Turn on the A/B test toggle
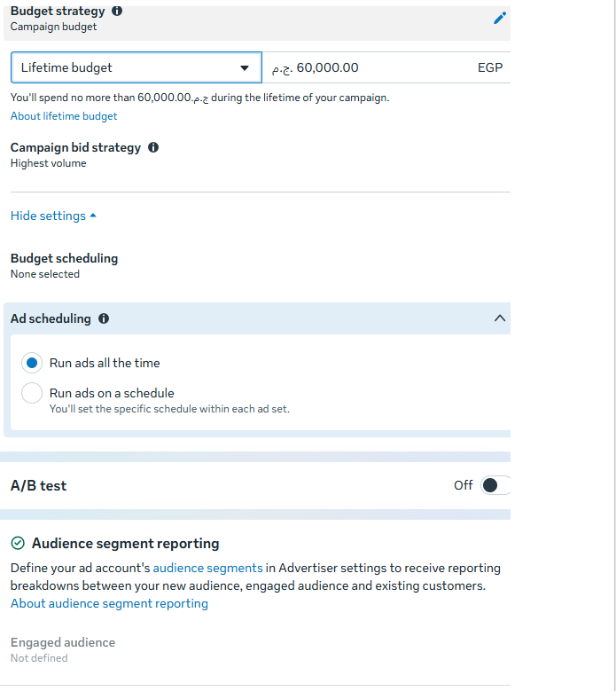Viewport: 616px width, 691px height. click(495, 485)
